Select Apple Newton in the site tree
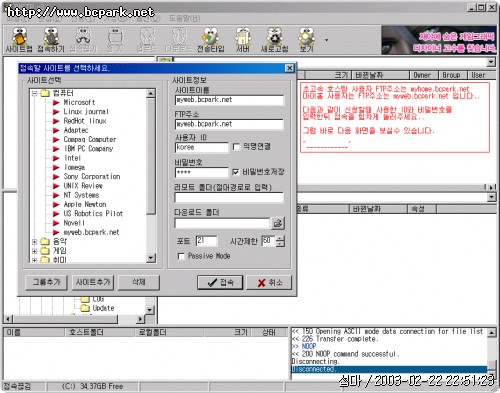The width and height of the screenshot is (500, 393). point(85,204)
